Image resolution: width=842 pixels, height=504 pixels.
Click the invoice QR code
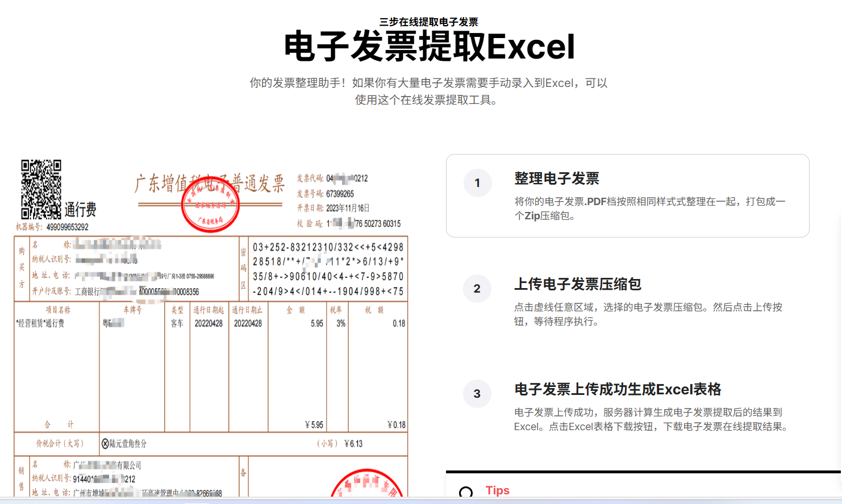pyautogui.click(x=41, y=189)
